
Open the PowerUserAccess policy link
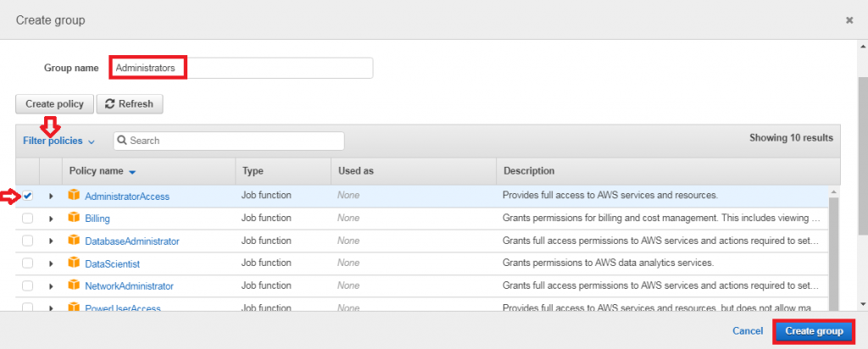coord(122,308)
